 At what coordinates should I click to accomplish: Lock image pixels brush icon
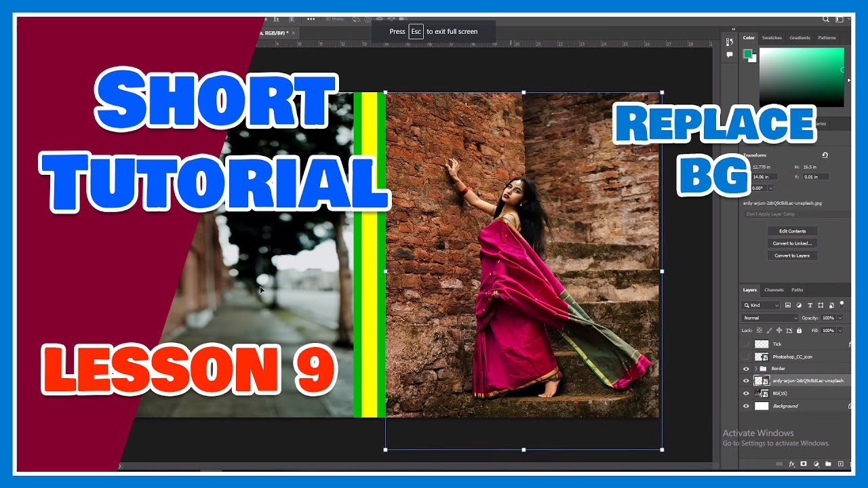[769, 330]
